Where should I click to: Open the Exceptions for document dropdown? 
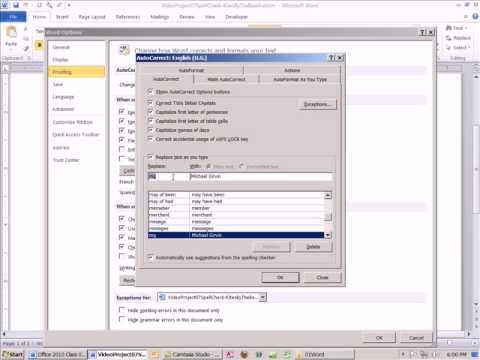point(263,297)
